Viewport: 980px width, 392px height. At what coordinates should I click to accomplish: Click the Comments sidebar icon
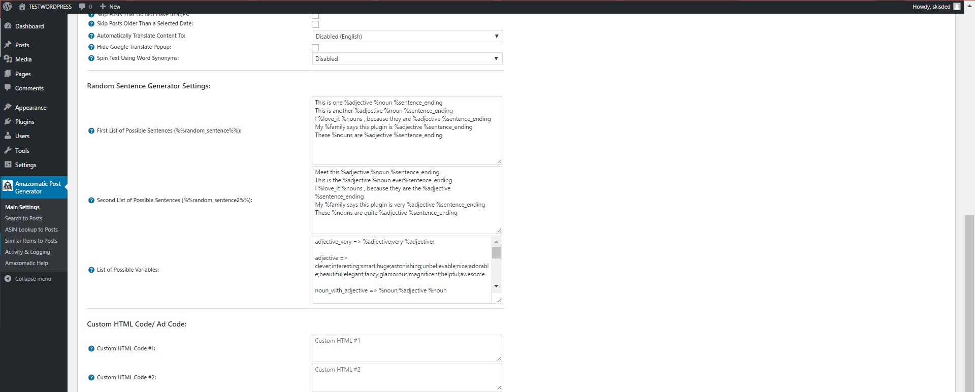(8, 88)
